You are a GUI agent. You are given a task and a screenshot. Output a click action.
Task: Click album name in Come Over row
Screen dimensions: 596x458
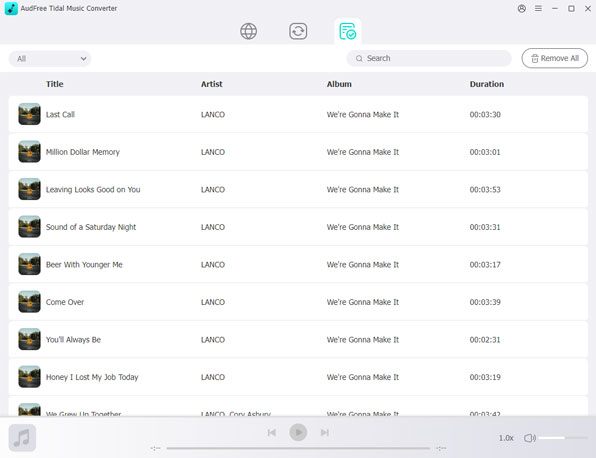pyautogui.click(x=363, y=302)
